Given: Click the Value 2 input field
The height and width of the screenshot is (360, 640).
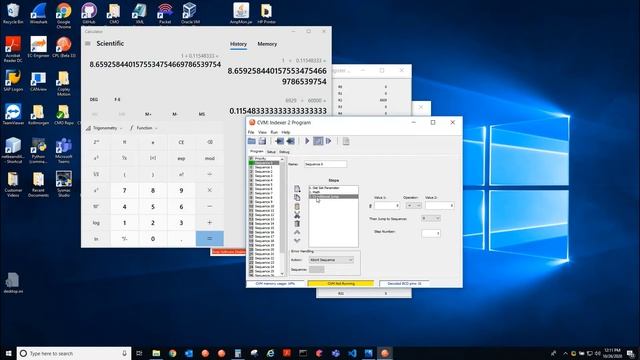Looking at the screenshot, I should tap(440, 206).
